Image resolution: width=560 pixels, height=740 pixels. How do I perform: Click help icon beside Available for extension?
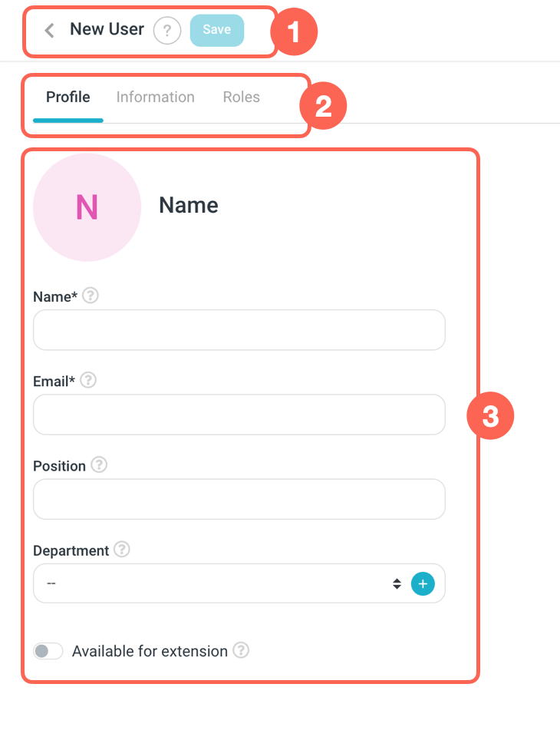point(241,650)
